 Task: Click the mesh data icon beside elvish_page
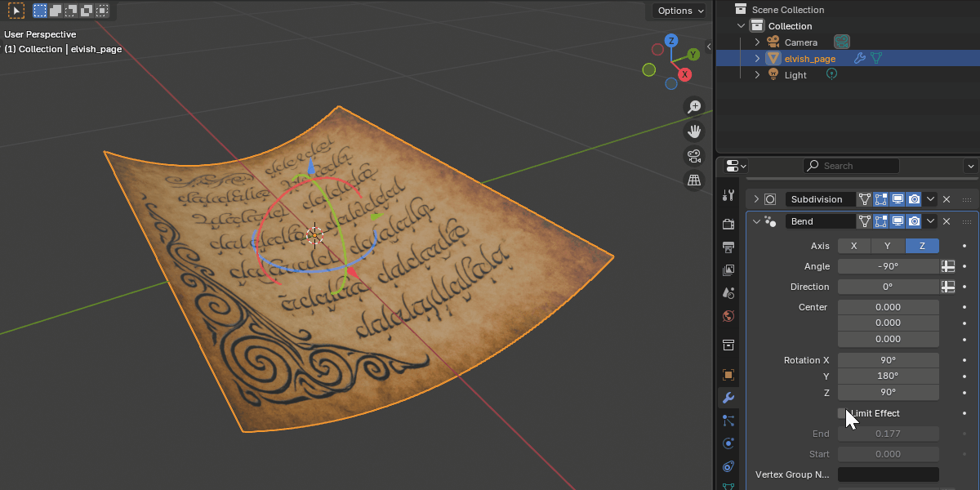pyautogui.click(x=875, y=59)
